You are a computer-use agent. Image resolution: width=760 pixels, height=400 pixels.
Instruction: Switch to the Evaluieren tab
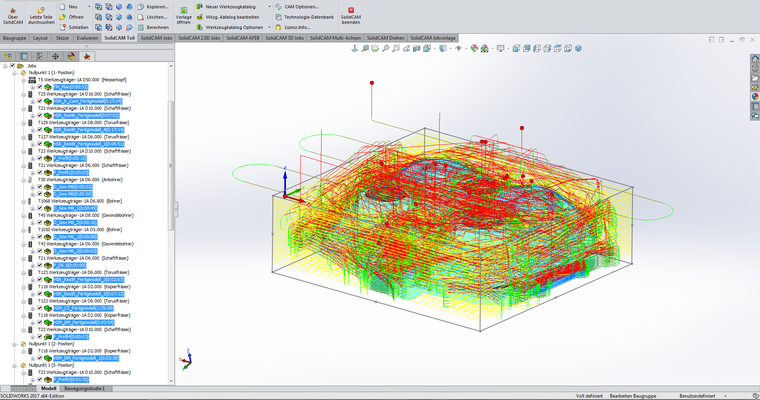point(87,38)
